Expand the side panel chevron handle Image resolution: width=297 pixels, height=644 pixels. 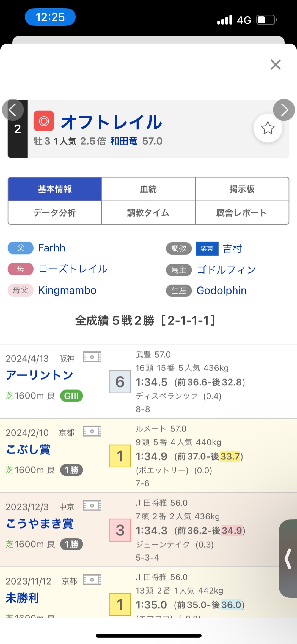click(x=288, y=559)
